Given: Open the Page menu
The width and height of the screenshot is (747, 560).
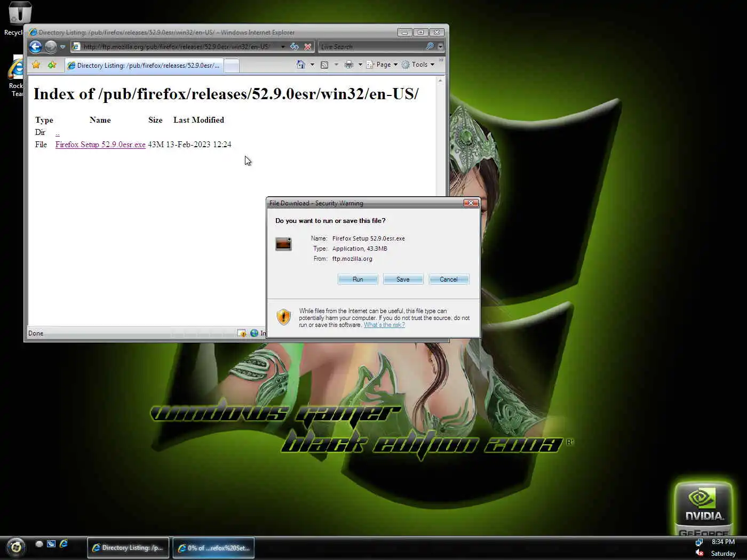Looking at the screenshot, I should click(382, 65).
